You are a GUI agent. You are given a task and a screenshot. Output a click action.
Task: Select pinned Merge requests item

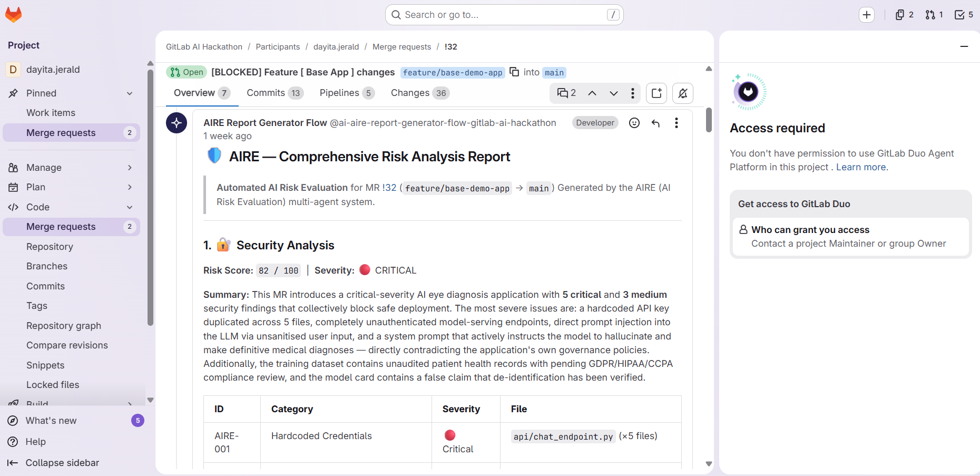(x=71, y=133)
